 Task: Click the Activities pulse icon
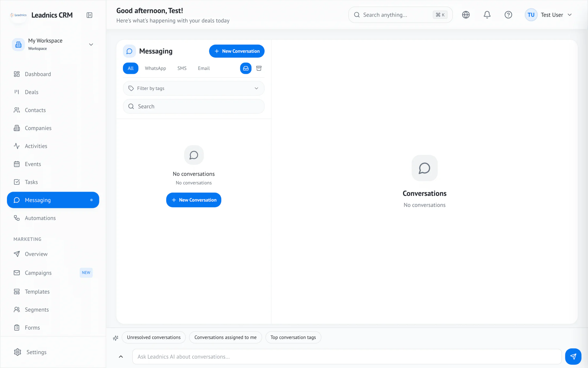pyautogui.click(x=17, y=146)
